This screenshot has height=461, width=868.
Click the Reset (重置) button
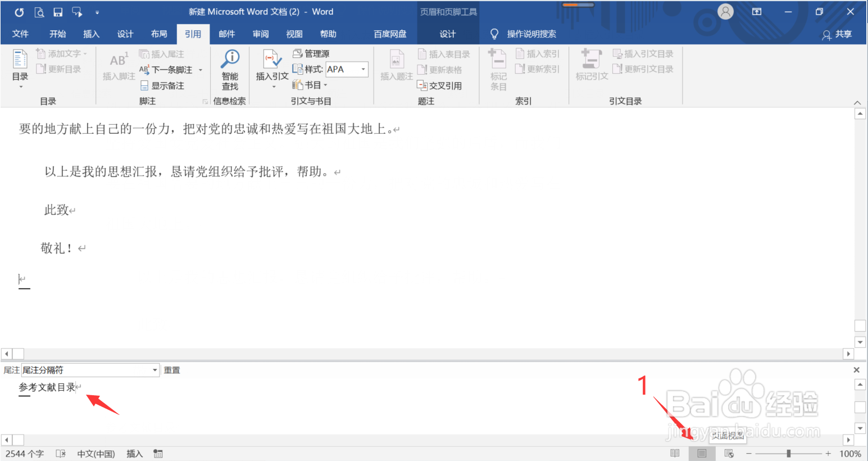(172, 370)
